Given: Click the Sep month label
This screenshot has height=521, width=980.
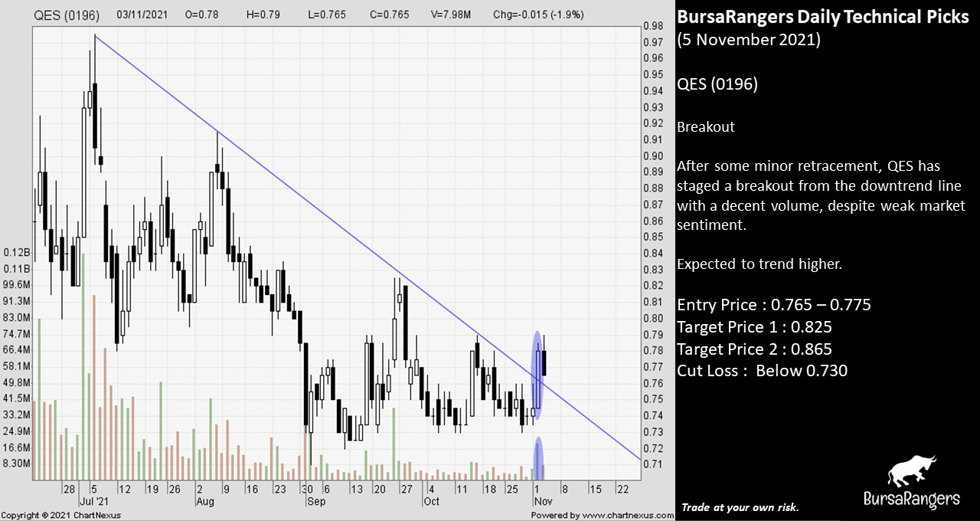Looking at the screenshot, I should point(315,502).
